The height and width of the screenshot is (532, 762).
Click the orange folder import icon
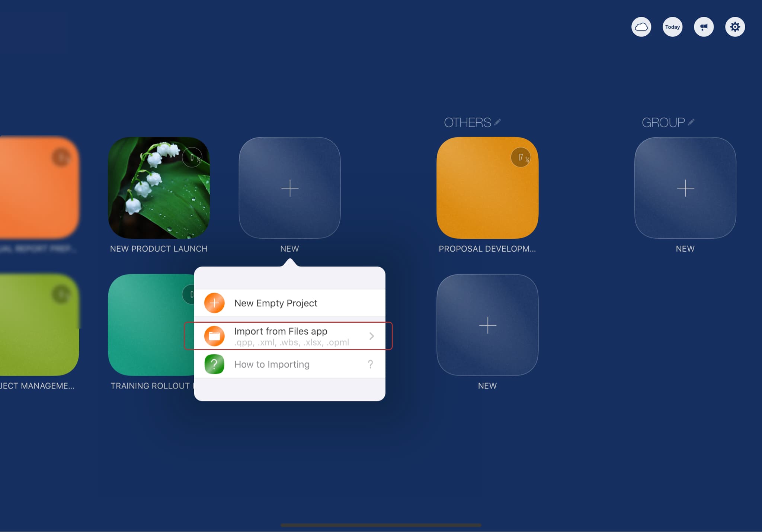click(x=214, y=336)
